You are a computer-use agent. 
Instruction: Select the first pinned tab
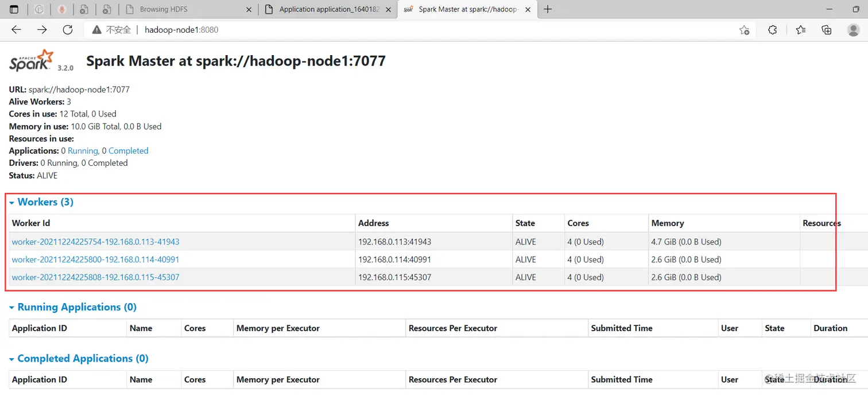click(x=39, y=9)
